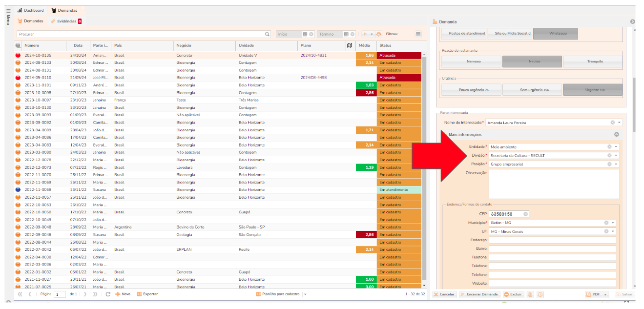Go to first page icon
644x309 pixels.
[20, 294]
